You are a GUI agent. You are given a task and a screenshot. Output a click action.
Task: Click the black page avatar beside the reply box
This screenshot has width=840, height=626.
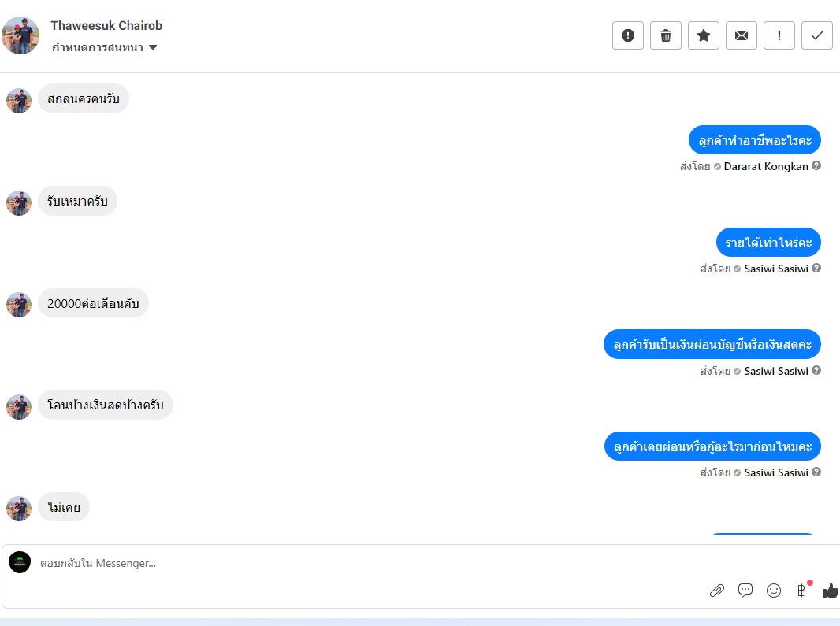[x=20, y=562]
